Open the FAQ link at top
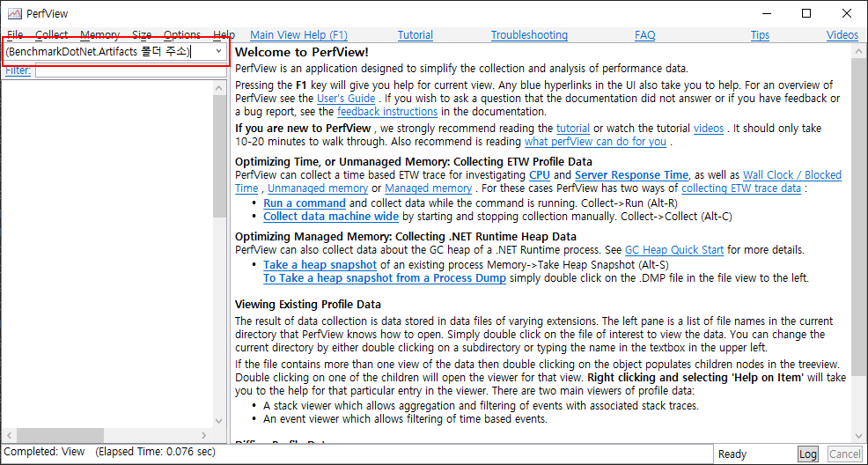This screenshot has width=868, height=465. pos(644,35)
